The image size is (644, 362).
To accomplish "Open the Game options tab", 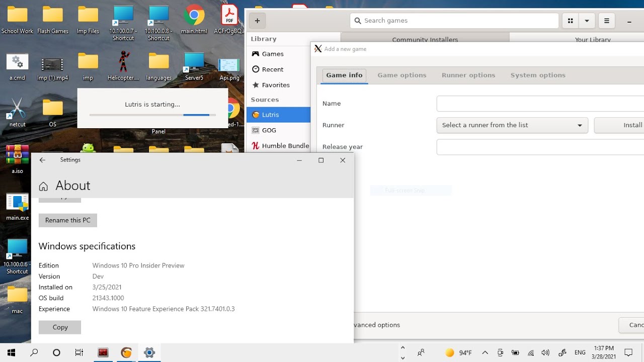I will click(402, 75).
